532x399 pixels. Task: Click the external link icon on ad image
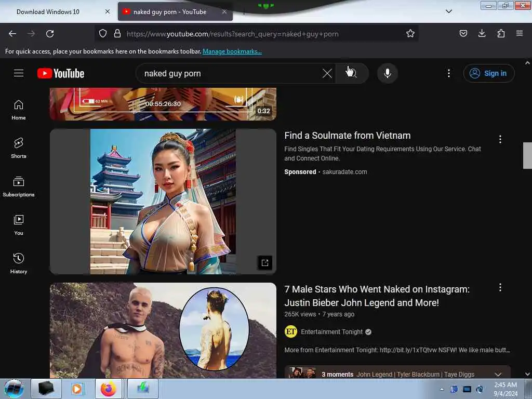265,262
